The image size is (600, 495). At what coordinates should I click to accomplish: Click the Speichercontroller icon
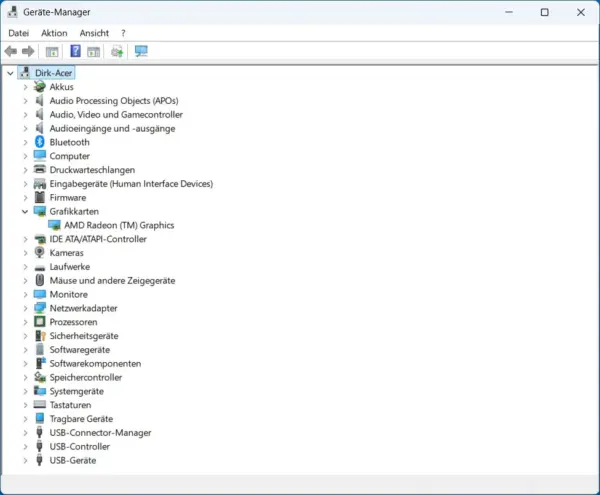click(39, 377)
